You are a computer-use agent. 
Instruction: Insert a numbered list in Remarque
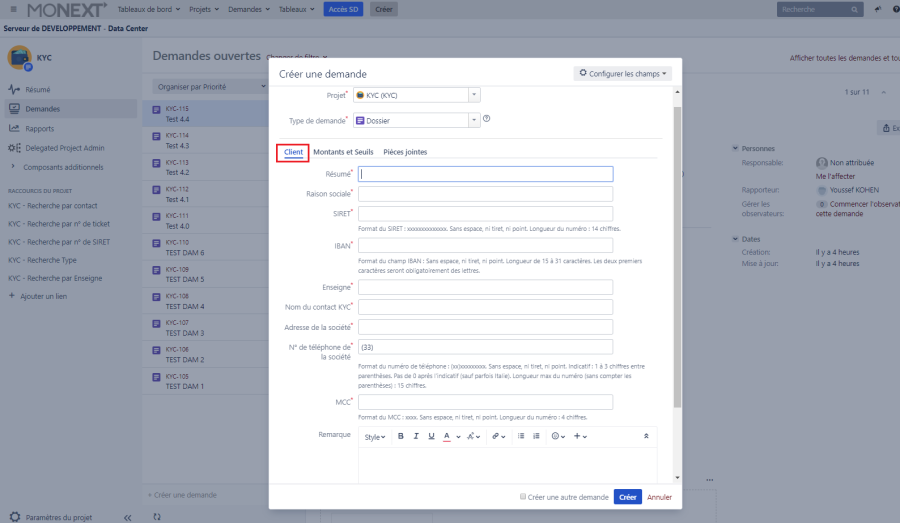pos(536,436)
